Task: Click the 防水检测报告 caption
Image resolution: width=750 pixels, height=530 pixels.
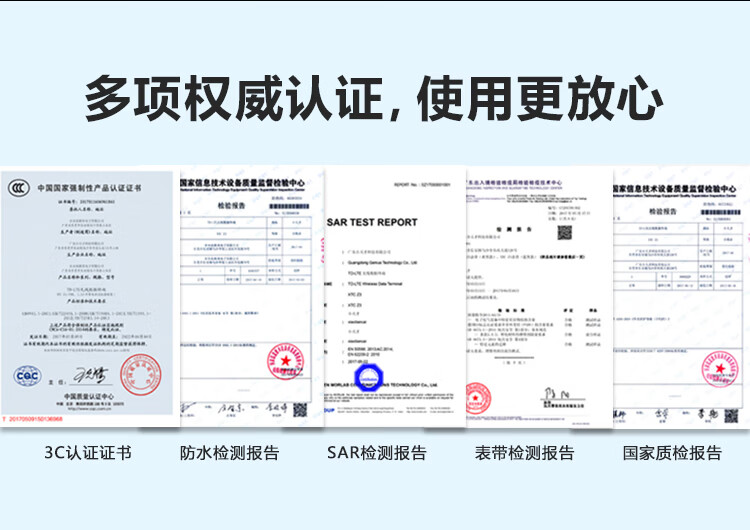Action: point(230,453)
